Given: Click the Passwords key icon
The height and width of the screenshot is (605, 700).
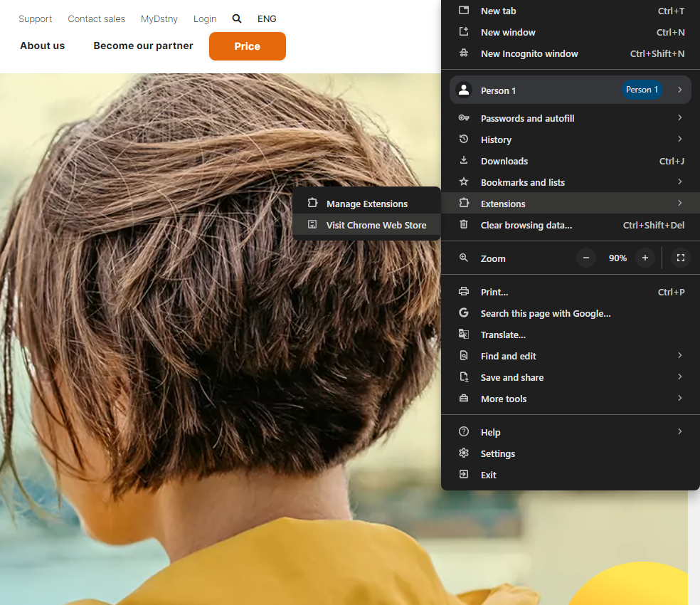Looking at the screenshot, I should point(464,118).
